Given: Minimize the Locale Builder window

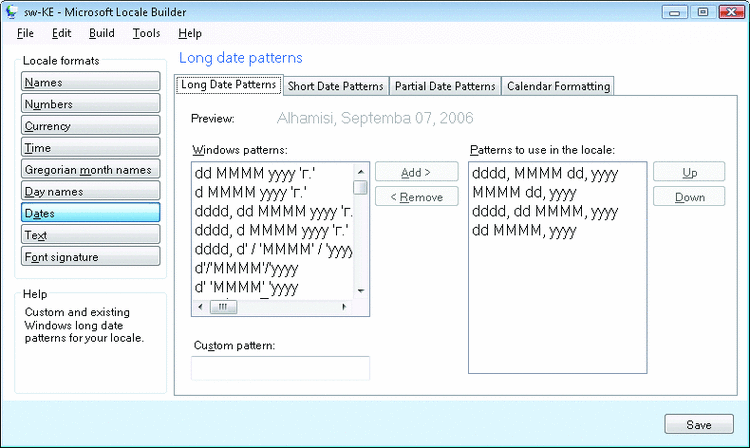Looking at the screenshot, I should [674, 12].
